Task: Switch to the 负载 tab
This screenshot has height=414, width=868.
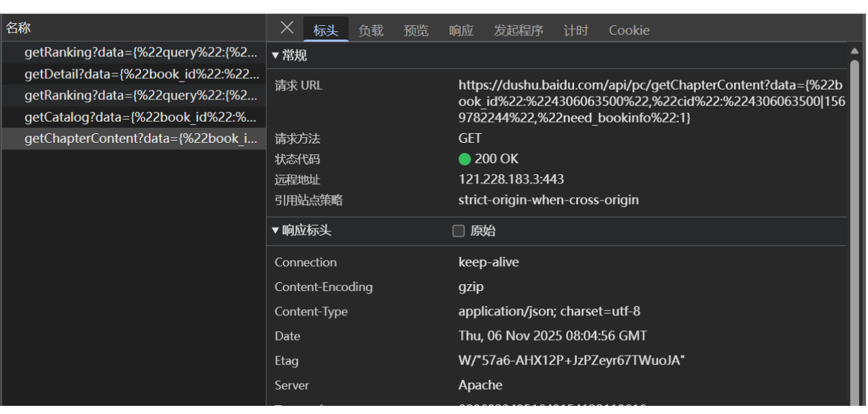Action: coord(371,31)
